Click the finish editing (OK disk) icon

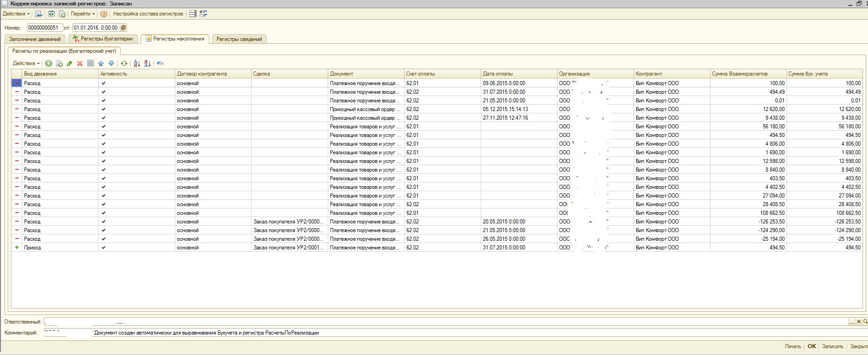pos(90,63)
